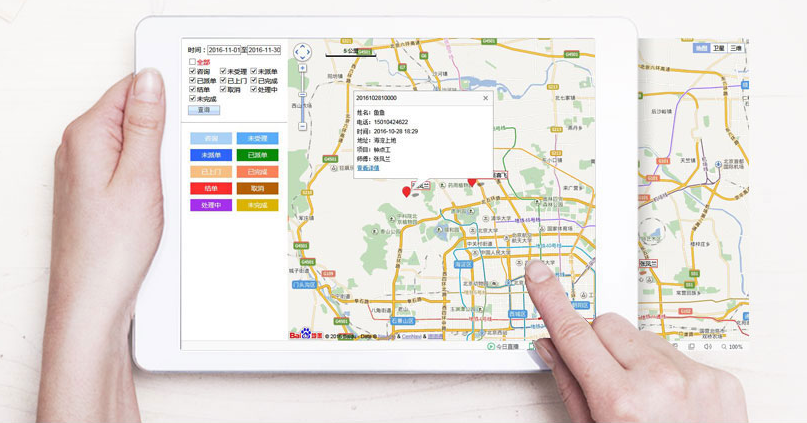Click the 天竺镇 label on the right map
This screenshot has height=423, width=807.
coord(688,160)
